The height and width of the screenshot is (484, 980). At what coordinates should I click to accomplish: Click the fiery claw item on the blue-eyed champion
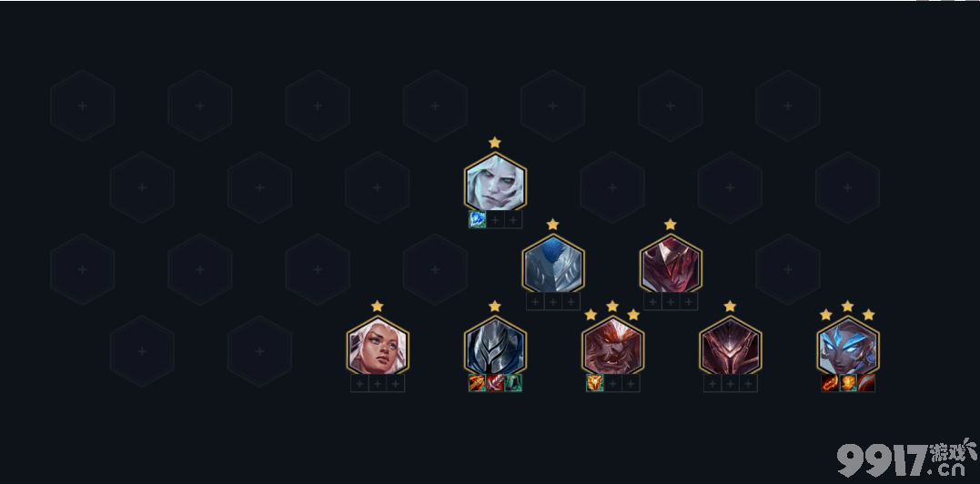coord(830,383)
